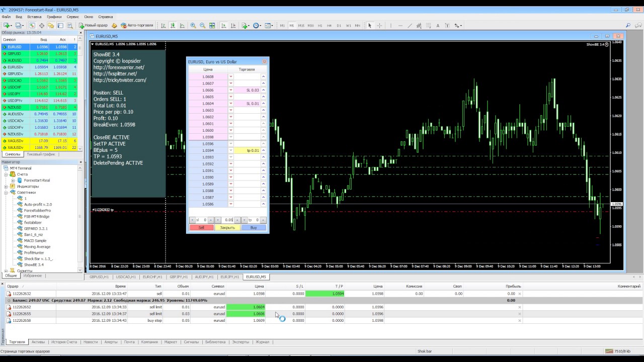Switch to M30 timeframe
This screenshot has height=362, width=644.
pos(311,25)
